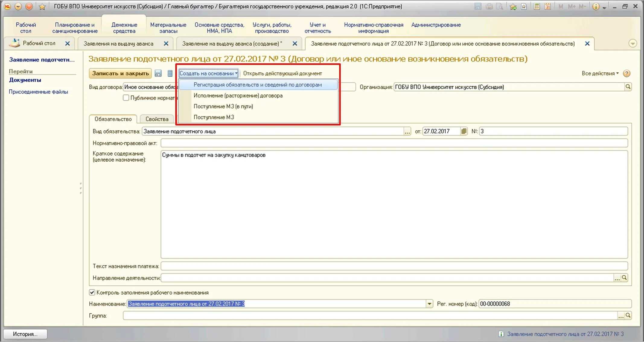Expand the arrow next to the info icon

(604, 8)
